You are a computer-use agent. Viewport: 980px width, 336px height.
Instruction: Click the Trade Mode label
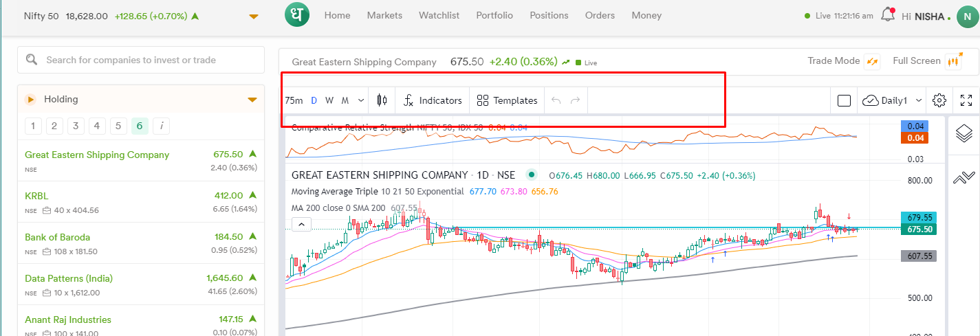pos(834,60)
